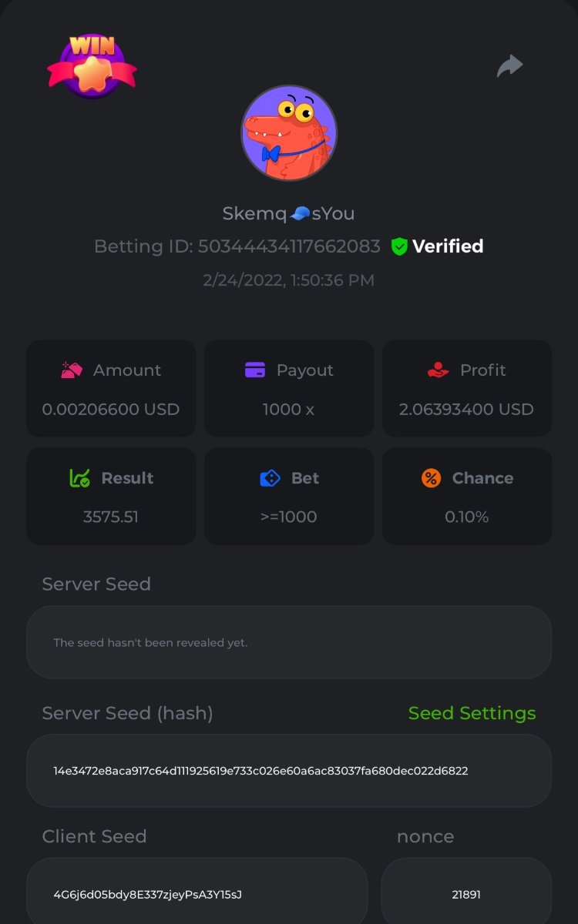This screenshot has width=578, height=924.
Task: Click the WIN star badge icon
Action: coord(92,65)
